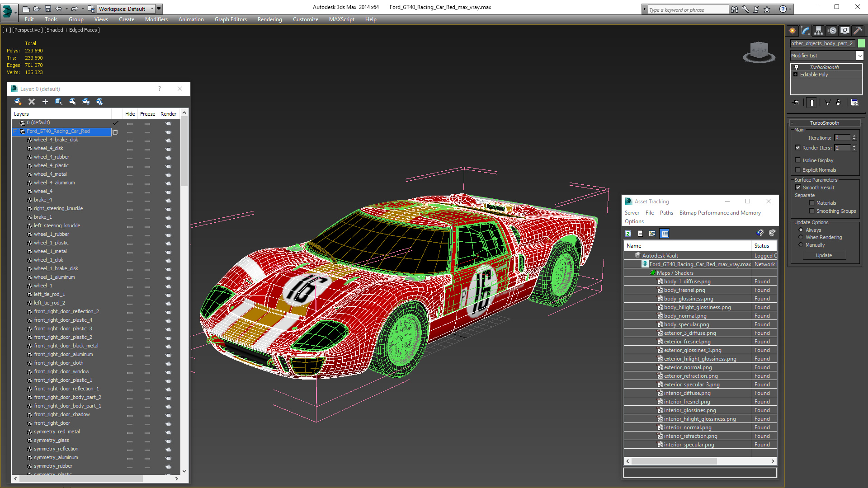Image resolution: width=868 pixels, height=488 pixels.
Task: Open the Workspace Default dropdown
Action: click(126, 9)
